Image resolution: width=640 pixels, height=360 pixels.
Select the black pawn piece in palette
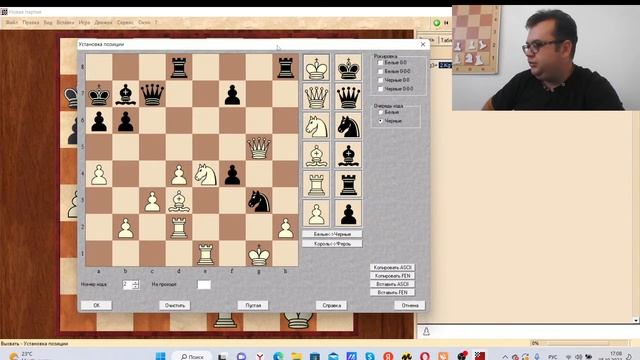click(348, 214)
